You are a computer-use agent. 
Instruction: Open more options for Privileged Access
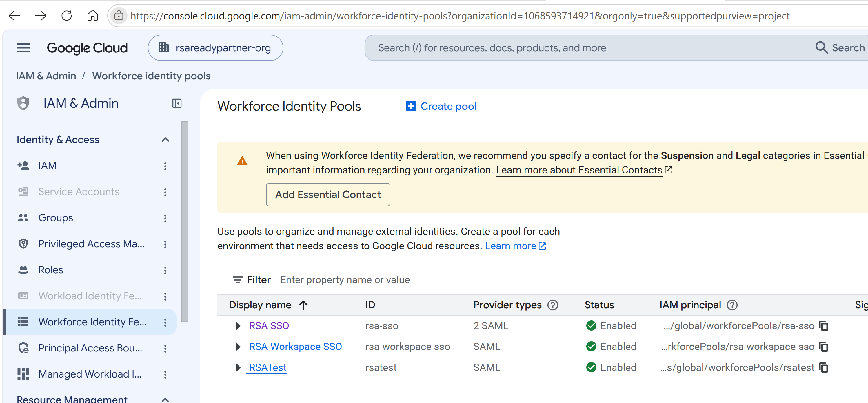(165, 244)
